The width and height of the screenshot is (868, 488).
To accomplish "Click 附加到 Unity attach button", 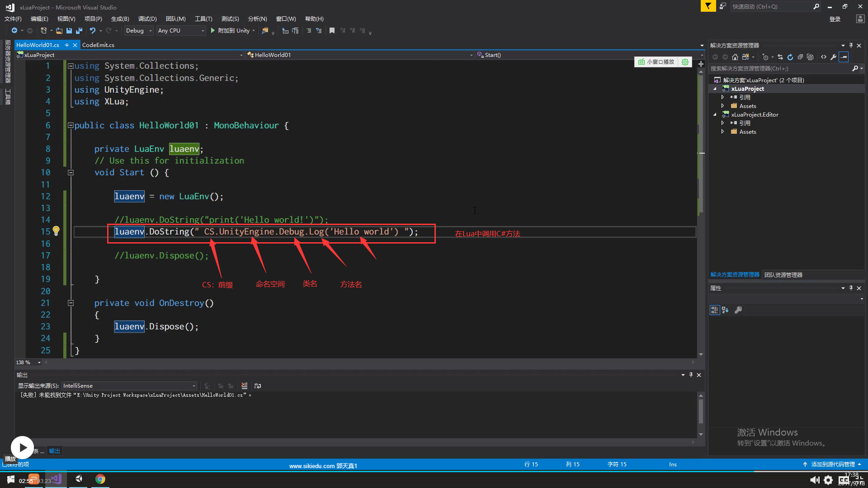I will click(230, 31).
